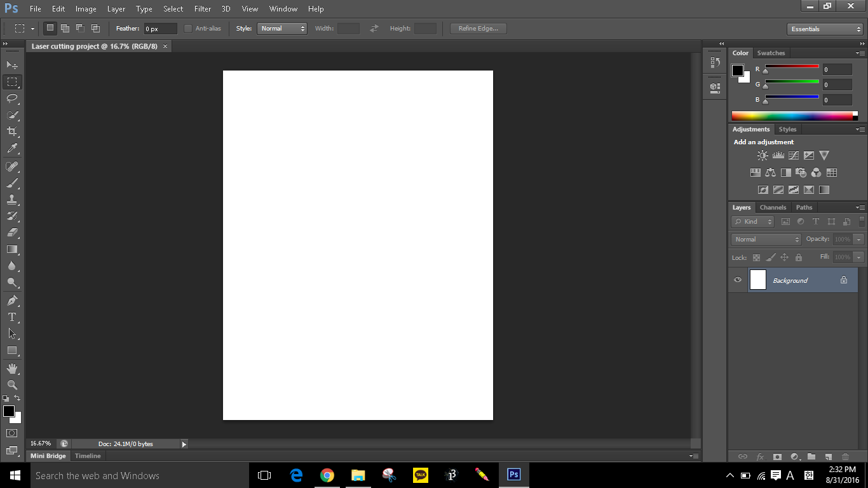
Task: Select the Move tool
Action: (x=12, y=65)
